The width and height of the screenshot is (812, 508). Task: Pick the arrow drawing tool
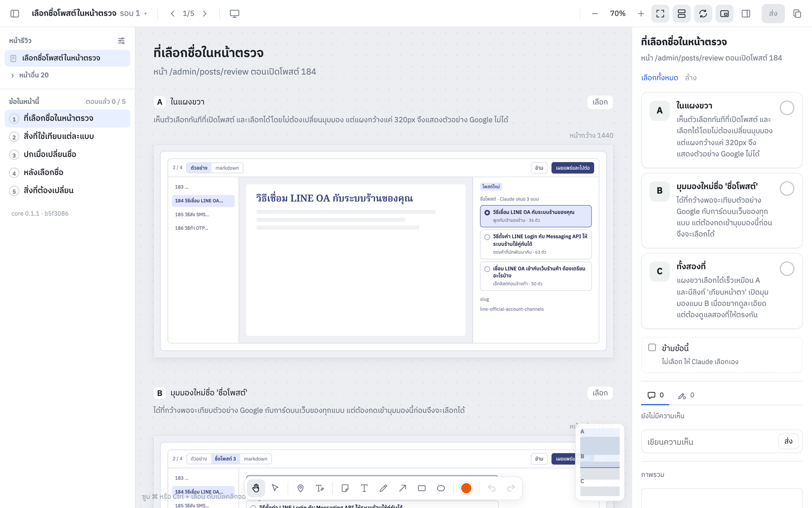click(402, 488)
